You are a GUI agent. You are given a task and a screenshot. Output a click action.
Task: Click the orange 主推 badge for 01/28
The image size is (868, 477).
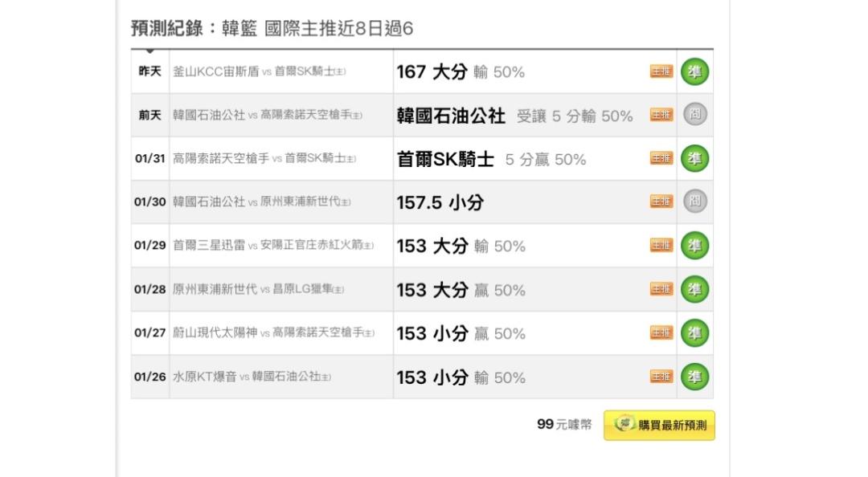tap(661, 290)
